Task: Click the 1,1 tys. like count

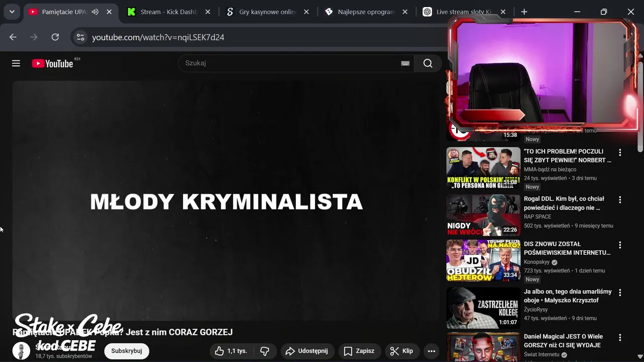Action: 237,351
